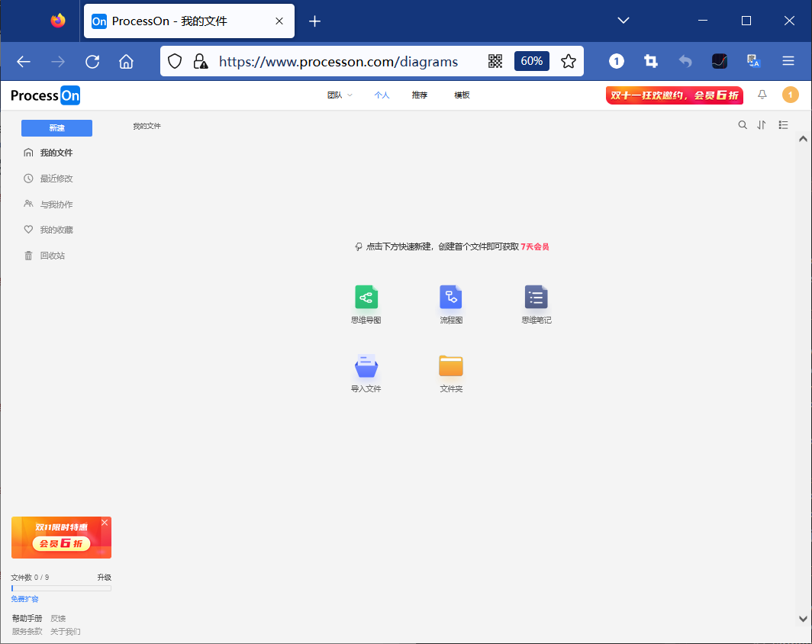Close the ProcessOn browser tab
812x644 pixels.
pos(279,21)
